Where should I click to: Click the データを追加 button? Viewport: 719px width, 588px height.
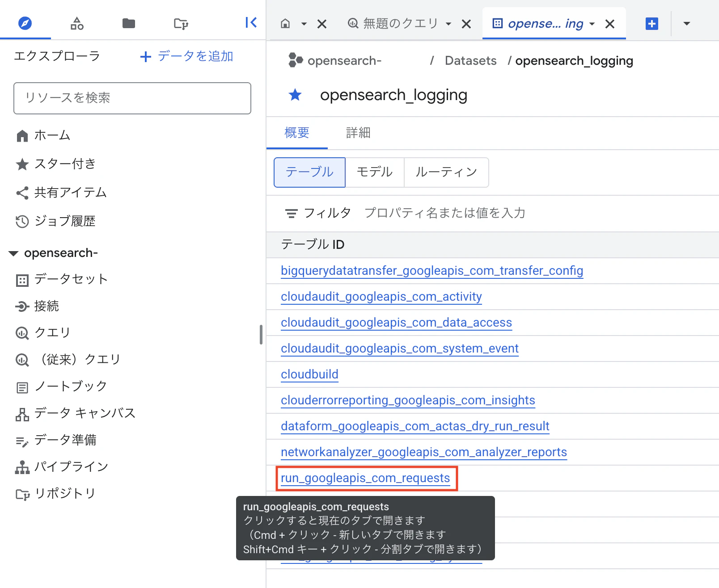186,56
